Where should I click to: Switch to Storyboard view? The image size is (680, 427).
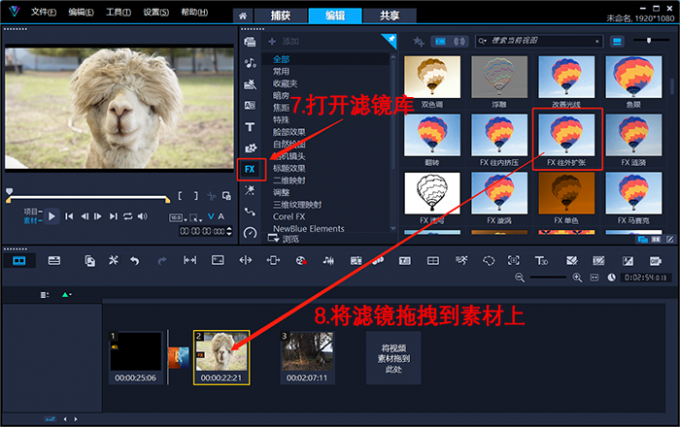[x=19, y=261]
